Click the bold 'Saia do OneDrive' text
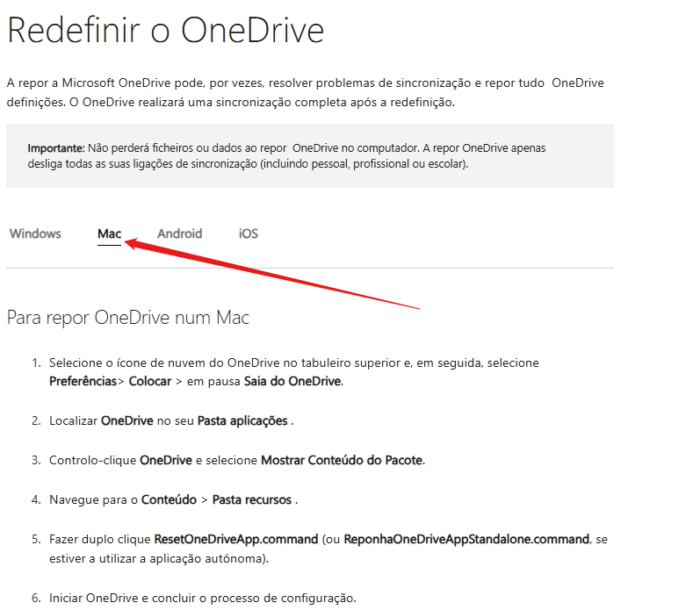 pyautogui.click(x=292, y=382)
